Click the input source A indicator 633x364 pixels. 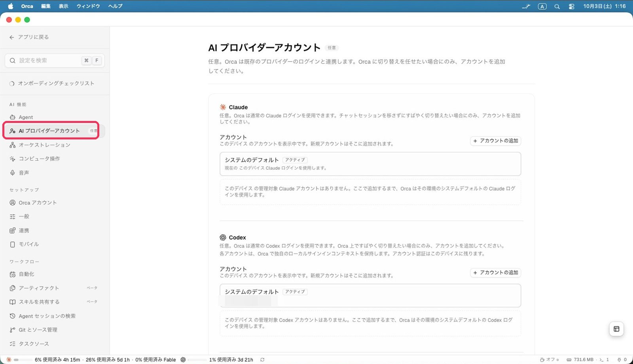542,6
